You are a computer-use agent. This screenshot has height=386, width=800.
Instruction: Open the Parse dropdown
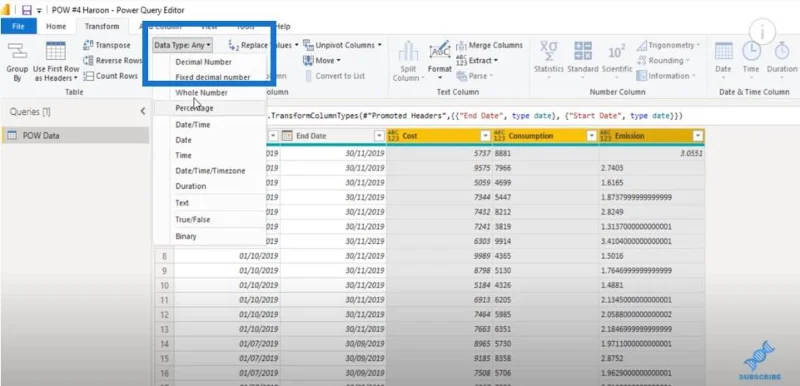(x=474, y=76)
